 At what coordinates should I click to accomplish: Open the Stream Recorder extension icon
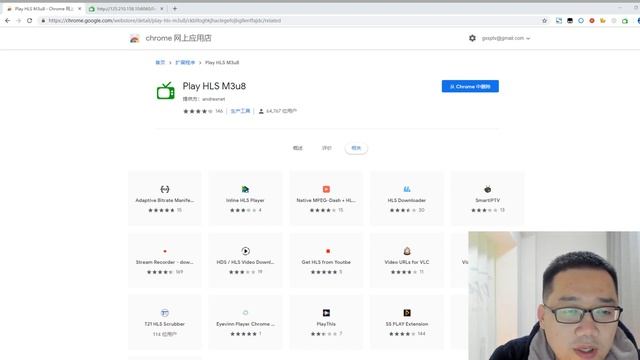[x=164, y=251]
